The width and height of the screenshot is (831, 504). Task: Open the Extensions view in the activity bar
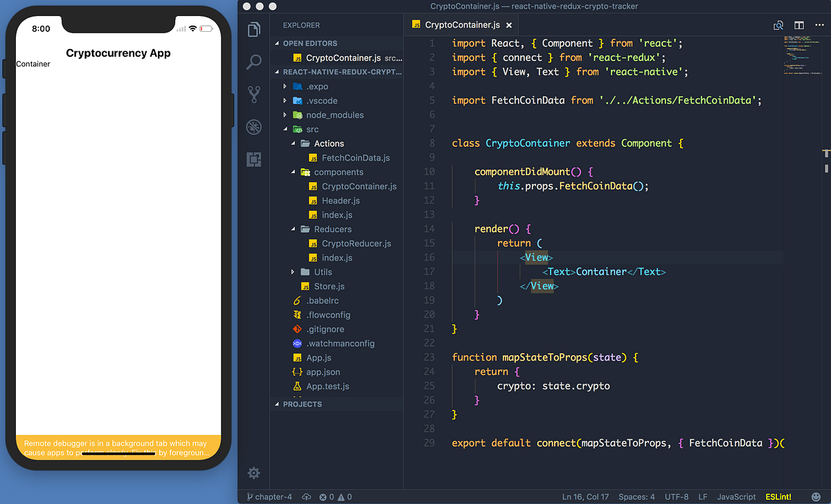[x=253, y=159]
